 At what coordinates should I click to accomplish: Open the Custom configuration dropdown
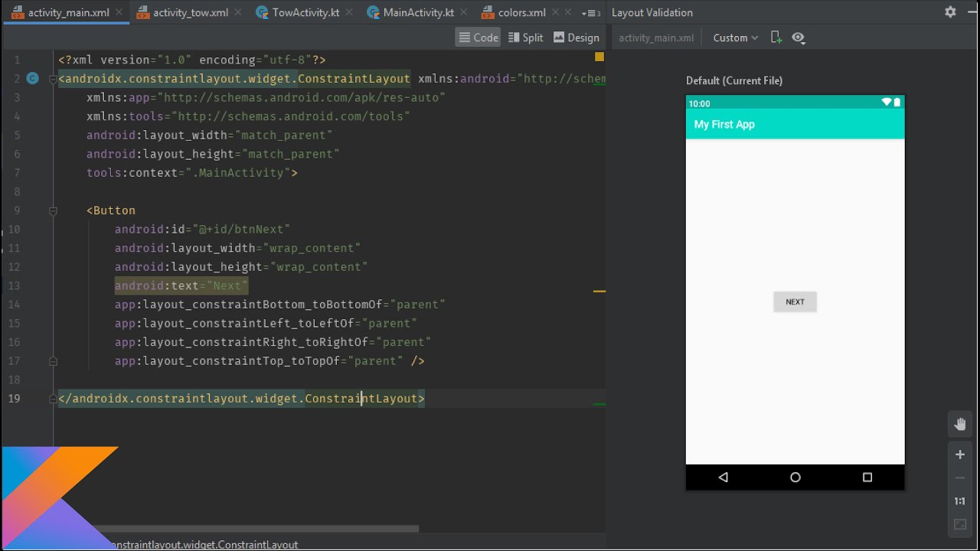(x=733, y=37)
